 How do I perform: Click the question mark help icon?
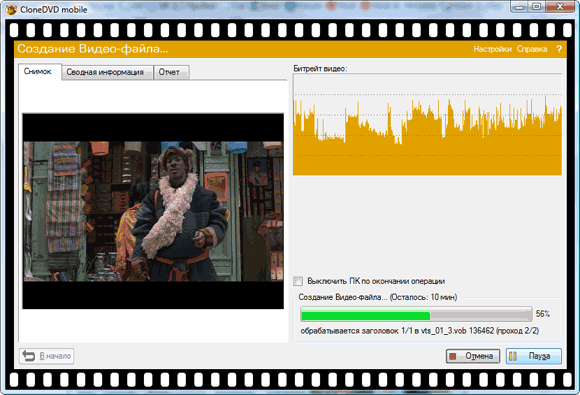click(559, 49)
